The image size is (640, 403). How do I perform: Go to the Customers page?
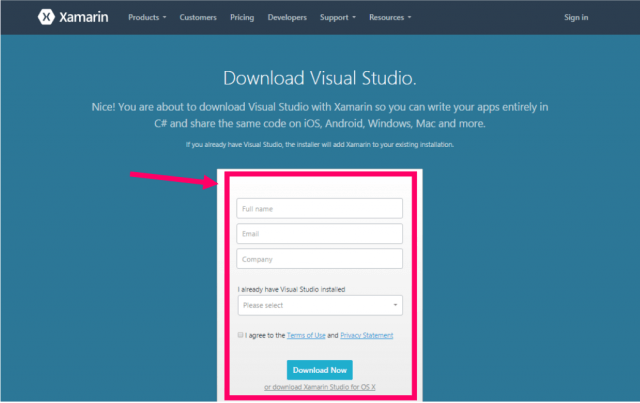tap(198, 17)
